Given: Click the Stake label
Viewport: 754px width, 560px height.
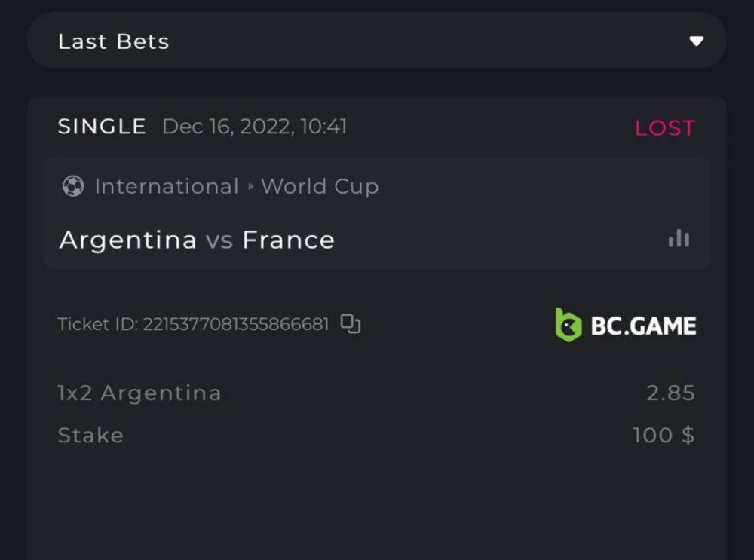Looking at the screenshot, I should click(90, 435).
